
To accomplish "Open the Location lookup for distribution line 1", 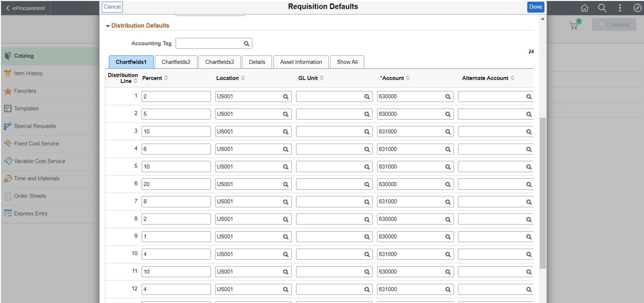I will pos(285,96).
